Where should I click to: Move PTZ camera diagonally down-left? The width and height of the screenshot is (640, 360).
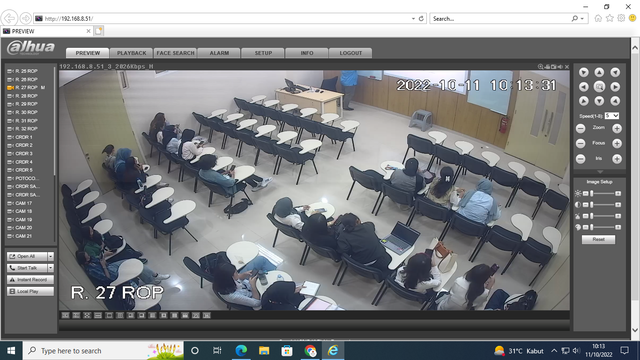coord(584,101)
